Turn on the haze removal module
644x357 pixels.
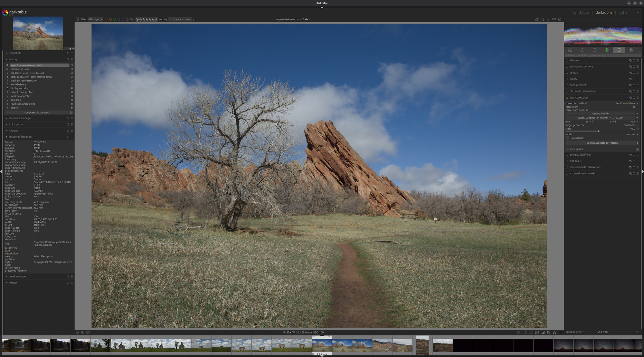pyautogui.click(x=567, y=85)
